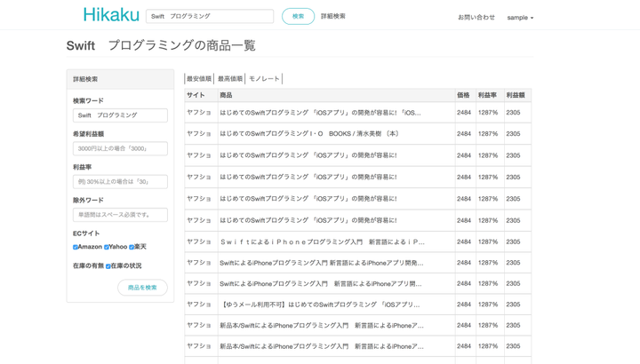The height and width of the screenshot is (364, 640).
Task: Select the モノレート tab
Action: coord(264,79)
